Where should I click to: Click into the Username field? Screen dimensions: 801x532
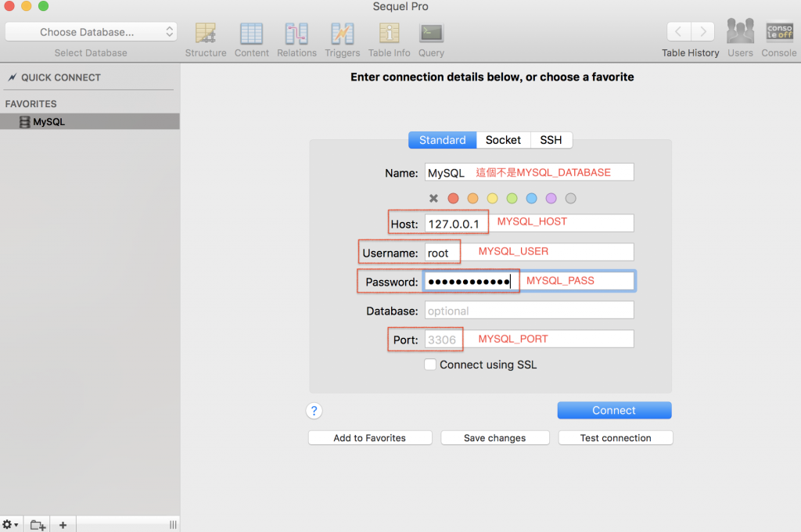click(x=530, y=252)
